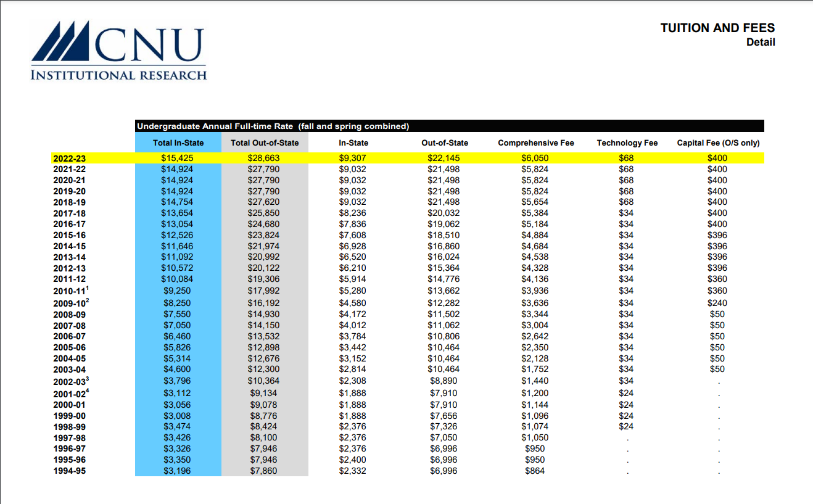Select the $2,128 comprehensive fee cell
The image size is (813, 504).
[535, 358]
